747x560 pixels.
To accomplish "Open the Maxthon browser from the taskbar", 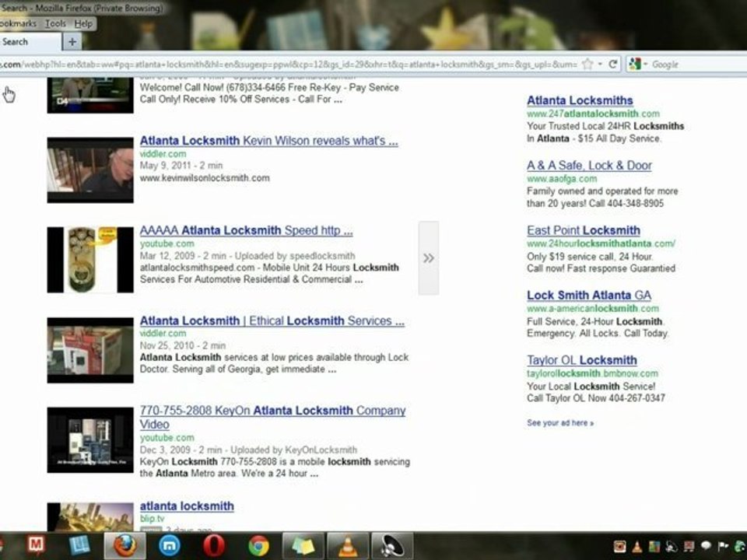I will [x=169, y=546].
